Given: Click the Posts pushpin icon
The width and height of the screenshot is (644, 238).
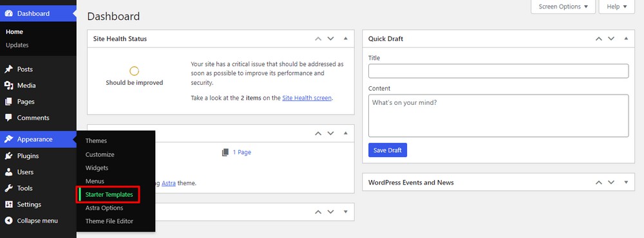Looking at the screenshot, I should pos(8,69).
